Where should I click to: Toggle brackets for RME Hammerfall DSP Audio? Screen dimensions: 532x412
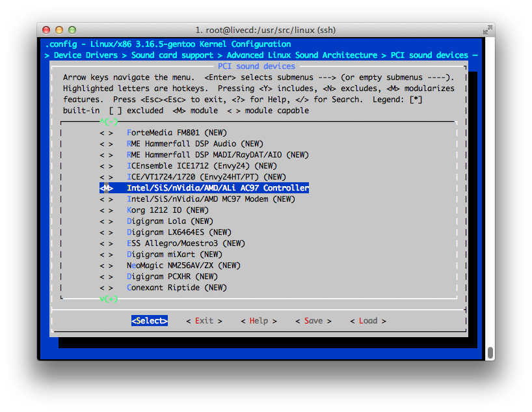(106, 144)
